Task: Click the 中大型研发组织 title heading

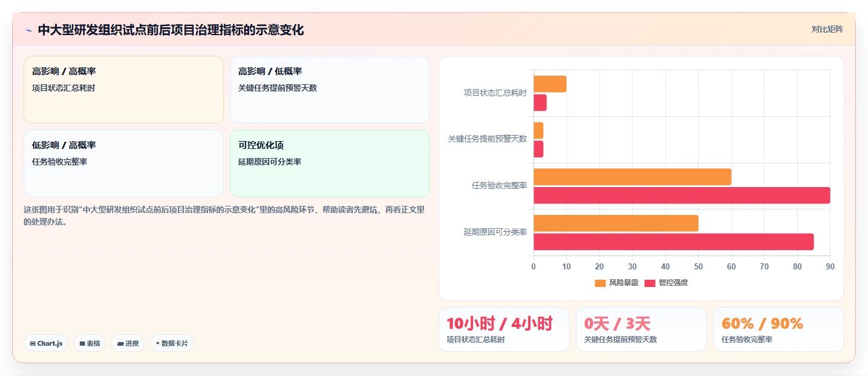Action: (171, 30)
